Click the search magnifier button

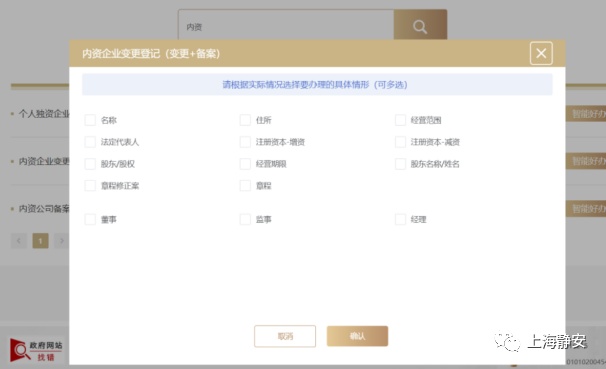(x=420, y=26)
